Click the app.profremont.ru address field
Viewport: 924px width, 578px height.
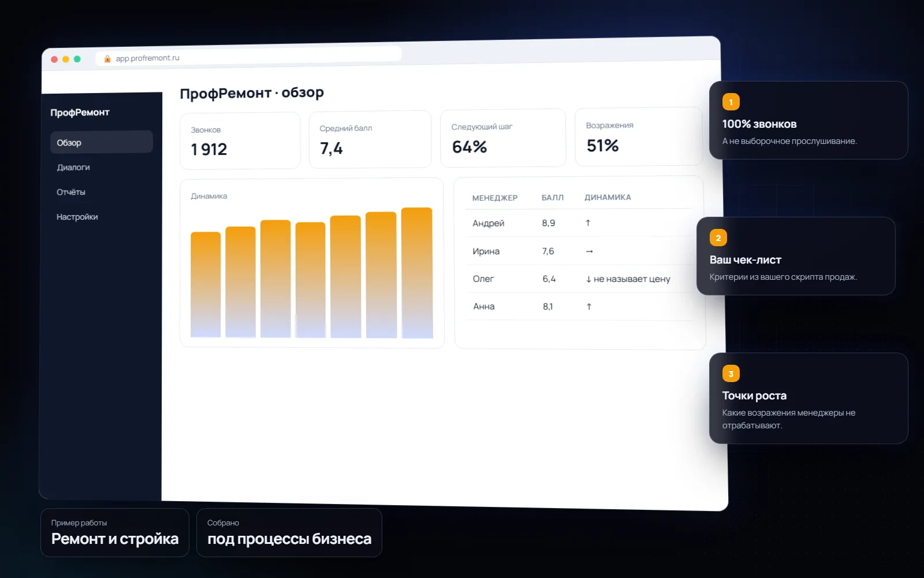[248, 56]
